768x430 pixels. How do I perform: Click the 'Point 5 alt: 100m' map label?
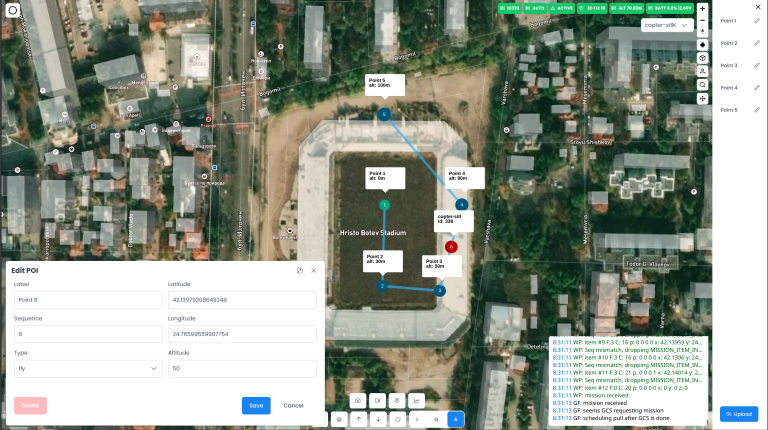(385, 85)
